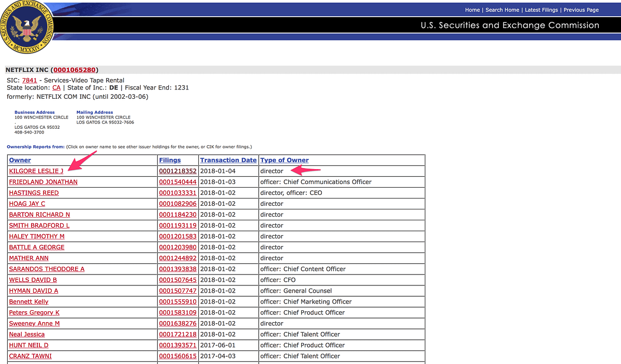Open filings CIK 0001540444

[x=178, y=182]
